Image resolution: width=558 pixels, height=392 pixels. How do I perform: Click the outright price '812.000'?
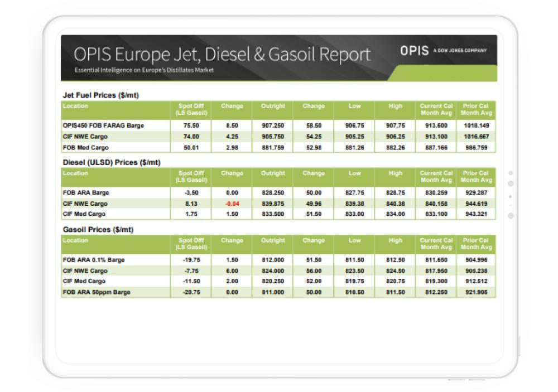coord(273,260)
